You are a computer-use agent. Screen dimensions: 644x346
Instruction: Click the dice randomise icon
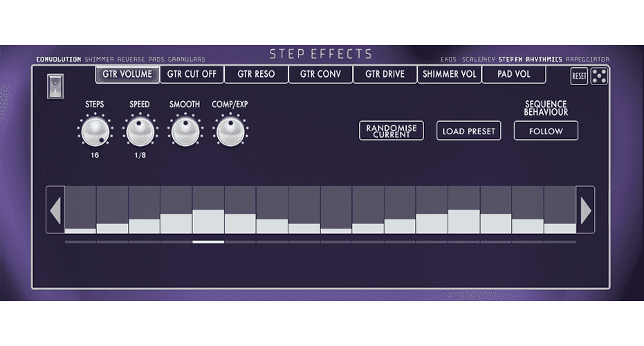599,76
